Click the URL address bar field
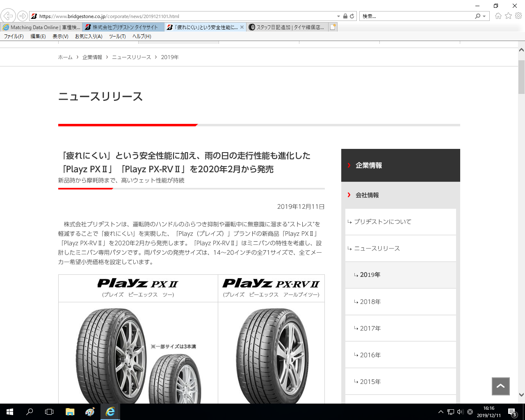The width and height of the screenshot is (525, 420). pos(185,16)
